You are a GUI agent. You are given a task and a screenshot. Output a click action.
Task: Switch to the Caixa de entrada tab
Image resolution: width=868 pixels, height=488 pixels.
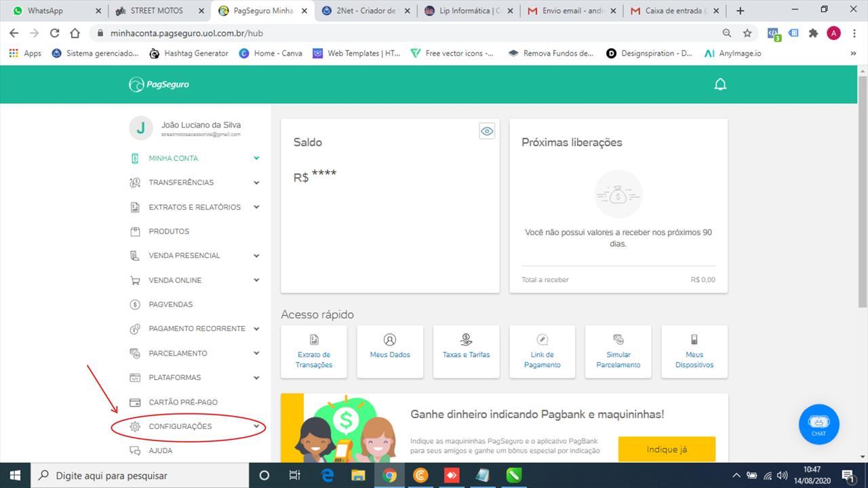coord(675,11)
